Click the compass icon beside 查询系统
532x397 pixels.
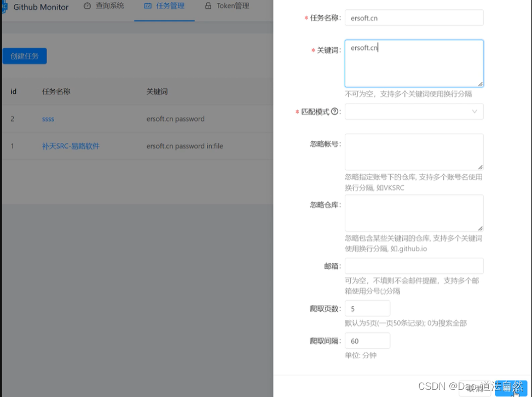point(87,7)
